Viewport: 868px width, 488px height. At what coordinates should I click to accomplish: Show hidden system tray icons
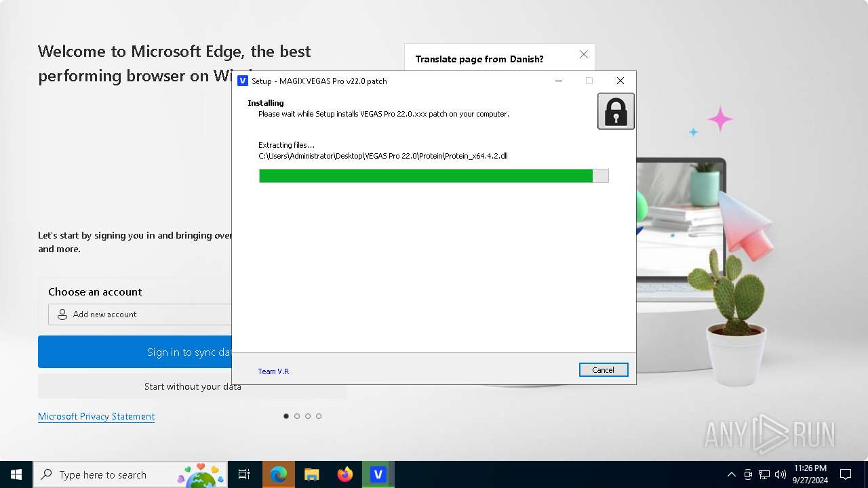tap(731, 474)
